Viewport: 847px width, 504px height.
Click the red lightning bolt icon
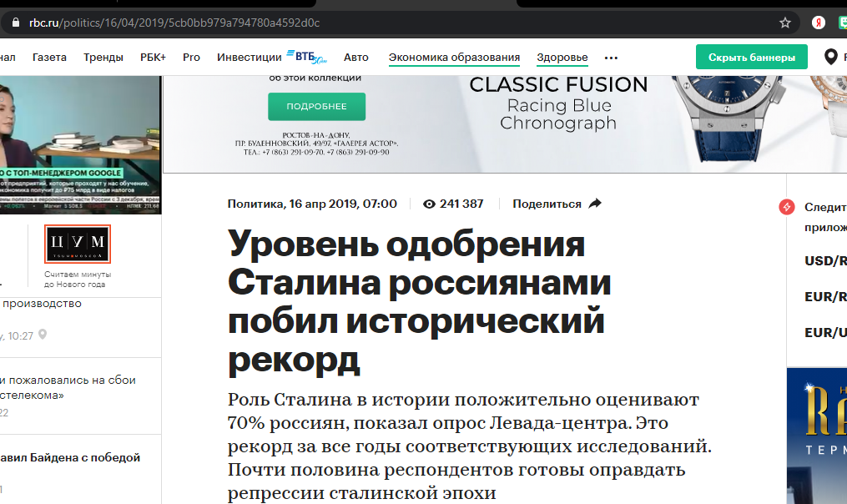click(x=786, y=207)
